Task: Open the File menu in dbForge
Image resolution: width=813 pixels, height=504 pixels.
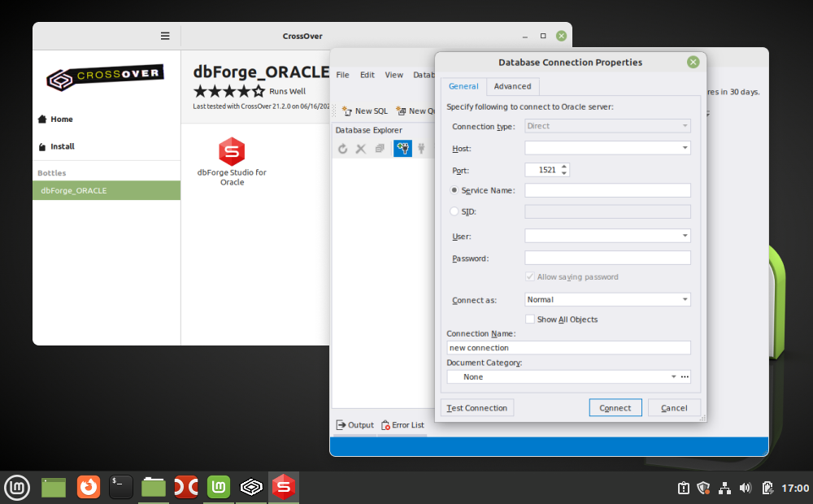Action: 343,75
